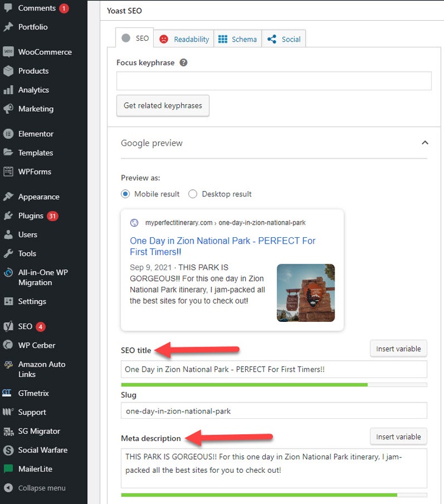Image resolution: width=444 pixels, height=504 pixels.
Task: Select the Desktop result radio button
Action: click(x=193, y=194)
